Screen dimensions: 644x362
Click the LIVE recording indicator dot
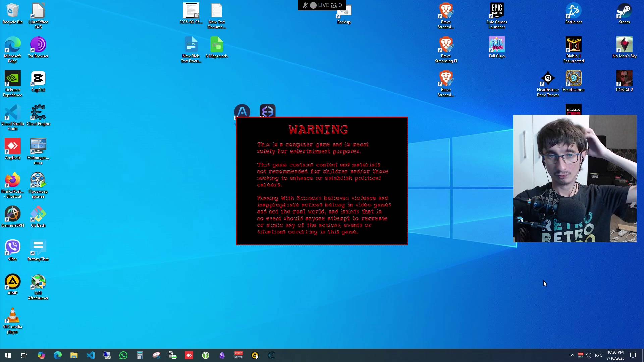[x=313, y=5]
